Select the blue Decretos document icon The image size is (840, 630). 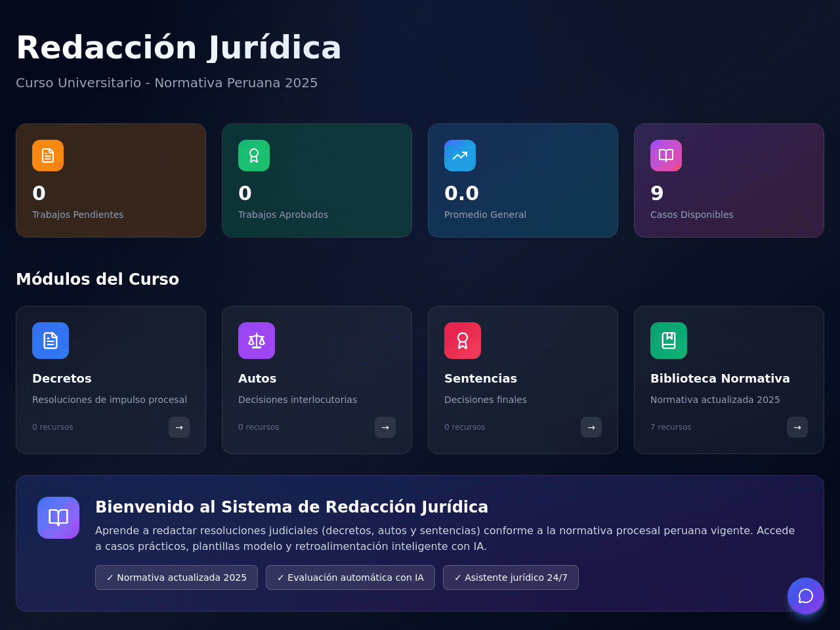[x=51, y=341]
